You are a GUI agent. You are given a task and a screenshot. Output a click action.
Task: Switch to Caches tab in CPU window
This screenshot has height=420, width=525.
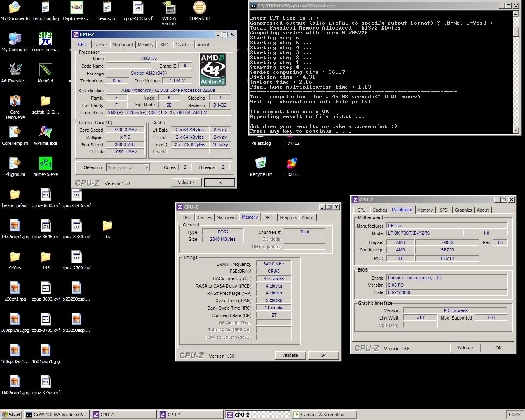(100, 45)
